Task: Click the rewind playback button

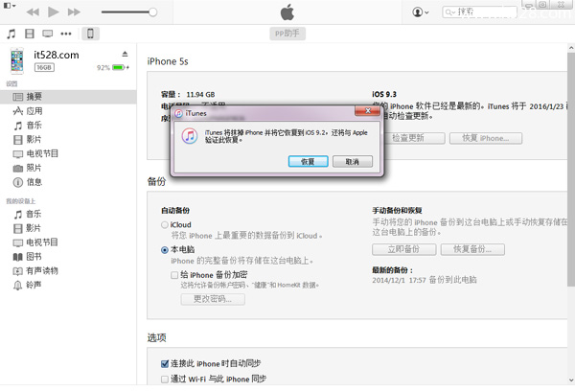Action: (33, 12)
